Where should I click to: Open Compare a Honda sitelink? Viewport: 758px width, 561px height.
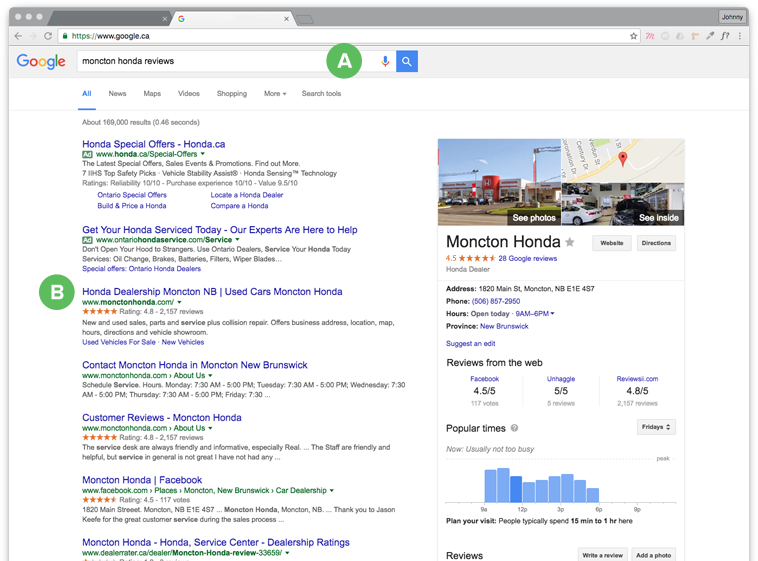[x=239, y=206]
